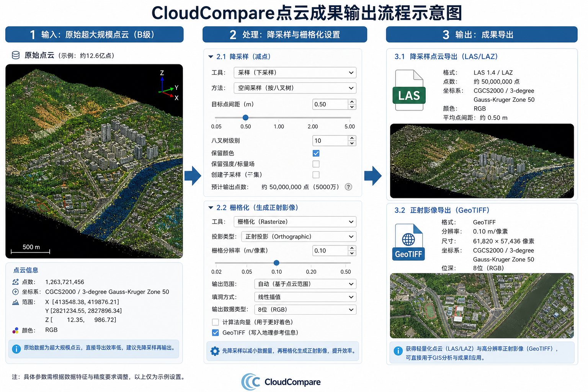Increase 栅格分辨率 with the up stepper arrow
The image size is (588, 392).
352,248
